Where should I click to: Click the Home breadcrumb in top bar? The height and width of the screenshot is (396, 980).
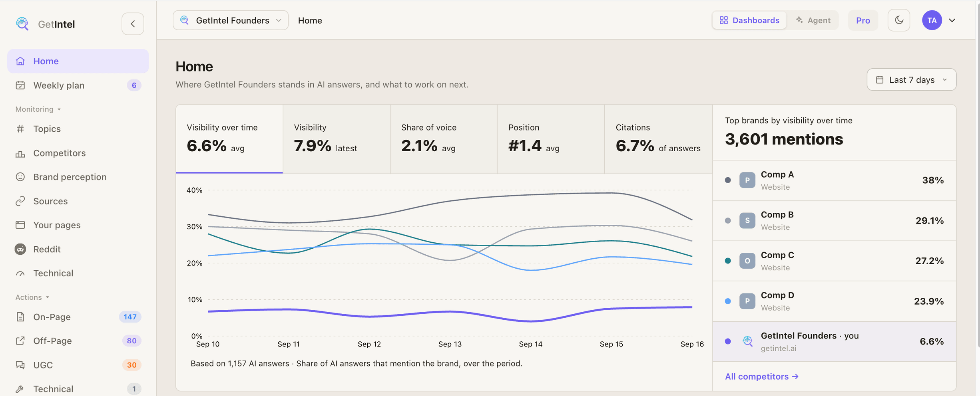tap(310, 20)
